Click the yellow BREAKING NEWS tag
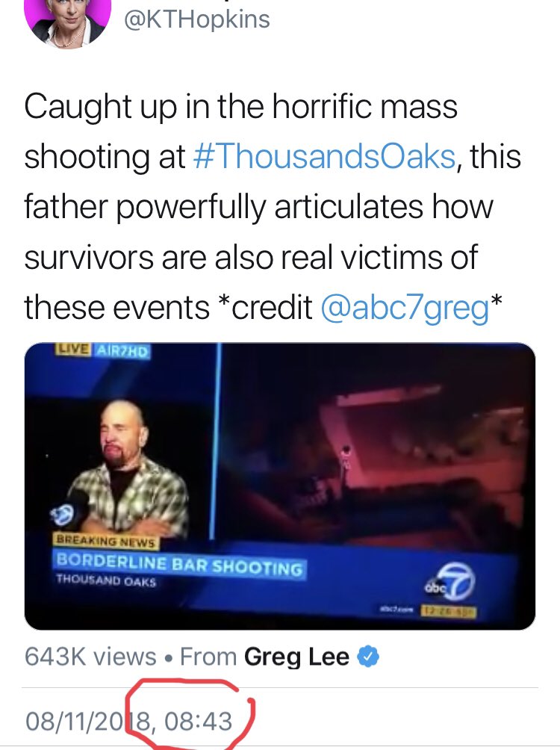The image size is (560, 750). pos(103,540)
